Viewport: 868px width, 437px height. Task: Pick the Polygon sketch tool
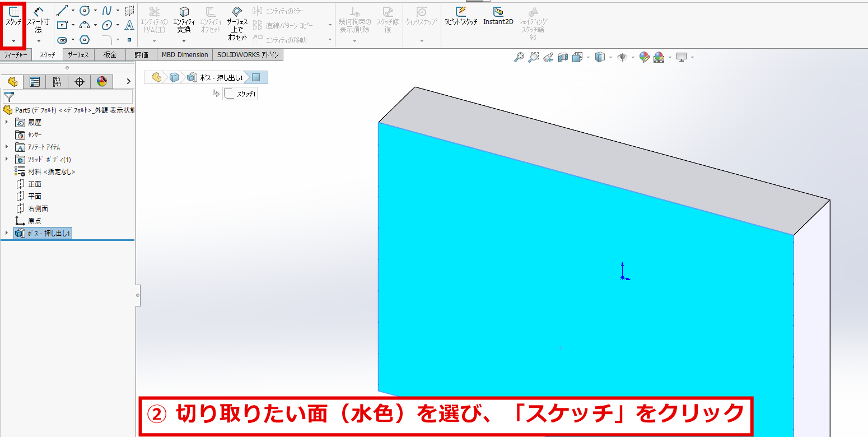(85, 40)
